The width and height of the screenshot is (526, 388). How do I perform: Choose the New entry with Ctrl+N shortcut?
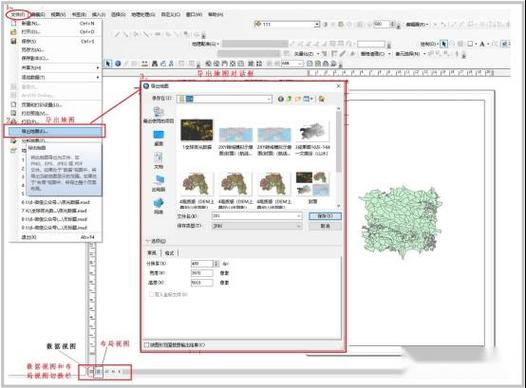(54, 23)
